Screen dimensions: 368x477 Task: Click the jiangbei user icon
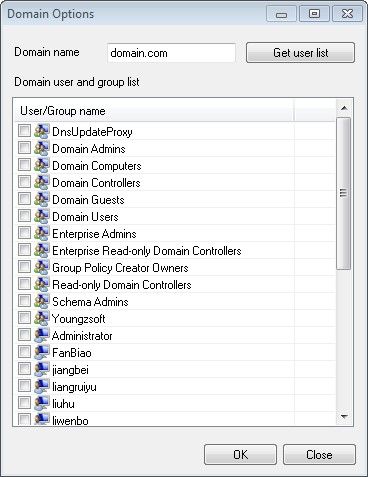42,369
